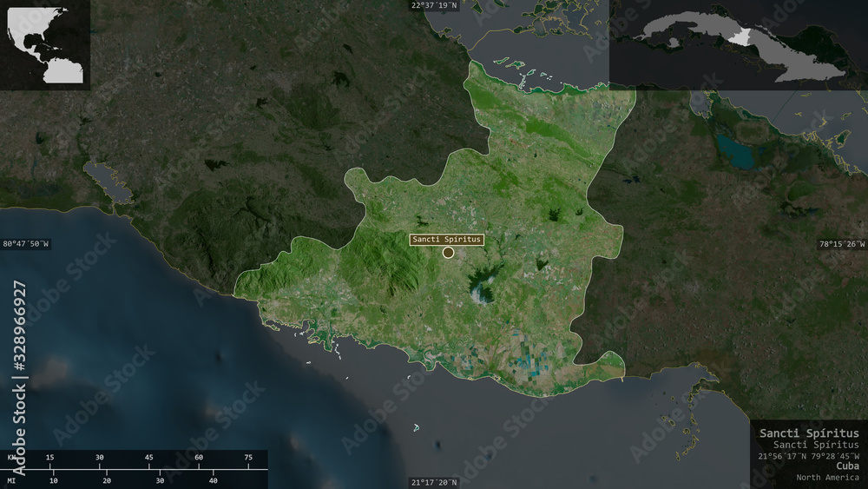Click the 22°37'19"N latitude label

pyautogui.click(x=434, y=5)
